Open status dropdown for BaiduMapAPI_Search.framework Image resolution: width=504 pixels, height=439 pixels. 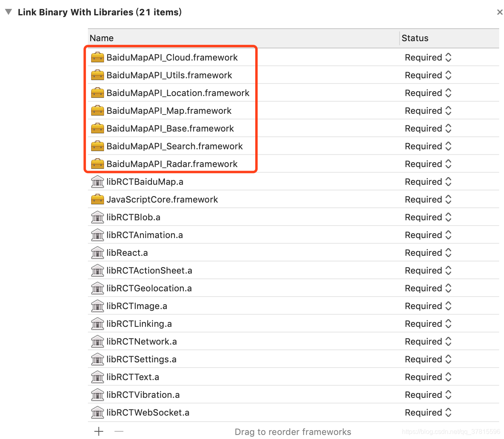(428, 146)
